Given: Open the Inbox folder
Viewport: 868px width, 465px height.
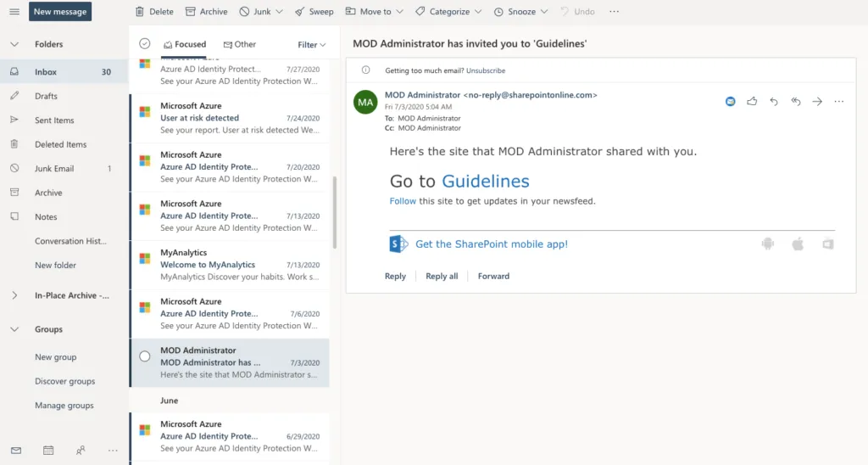Looking at the screenshot, I should 64,72.
